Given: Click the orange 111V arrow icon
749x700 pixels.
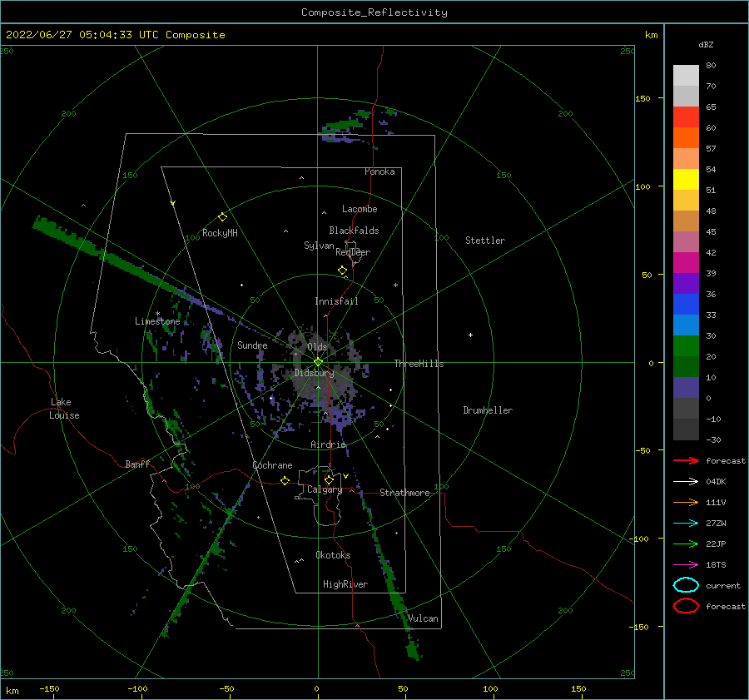Looking at the screenshot, I should pos(686,502).
